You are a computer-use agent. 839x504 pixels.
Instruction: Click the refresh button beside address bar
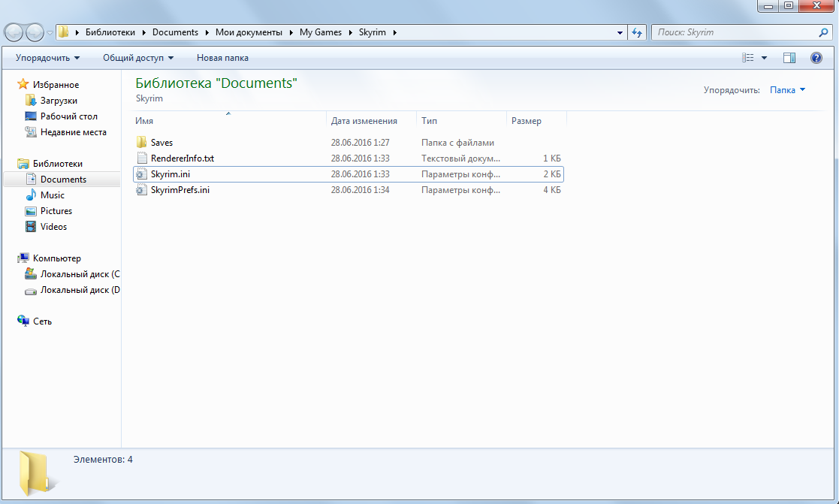click(x=637, y=32)
